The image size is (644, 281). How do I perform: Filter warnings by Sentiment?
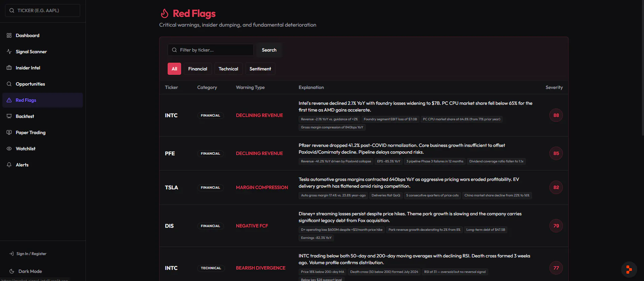(260, 69)
